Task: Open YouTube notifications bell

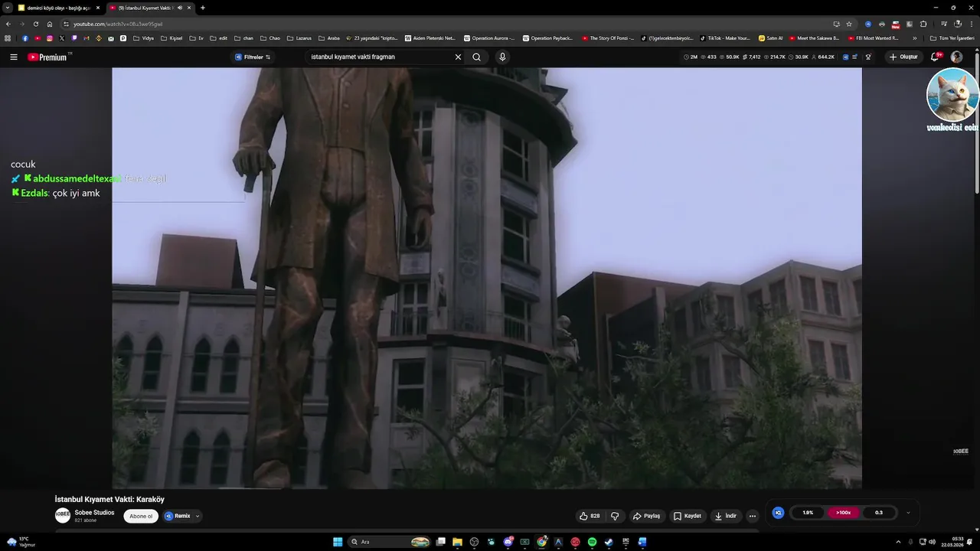Action: pyautogui.click(x=936, y=57)
